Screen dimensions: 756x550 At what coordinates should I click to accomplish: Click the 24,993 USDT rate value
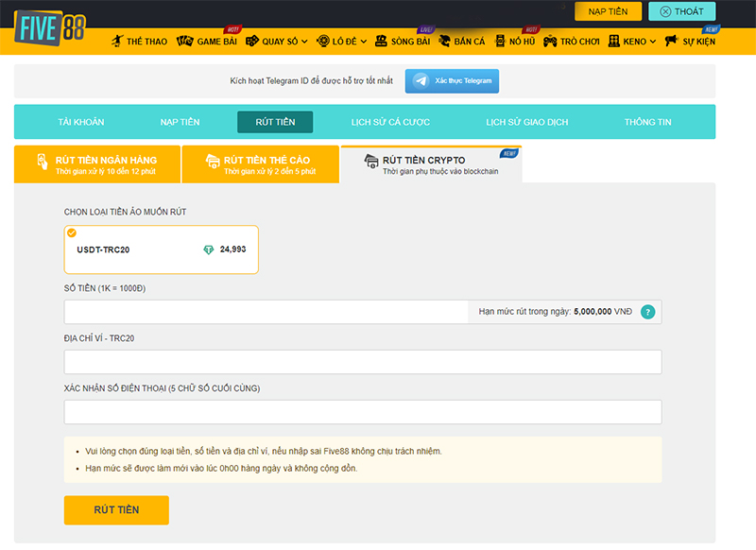(x=232, y=249)
